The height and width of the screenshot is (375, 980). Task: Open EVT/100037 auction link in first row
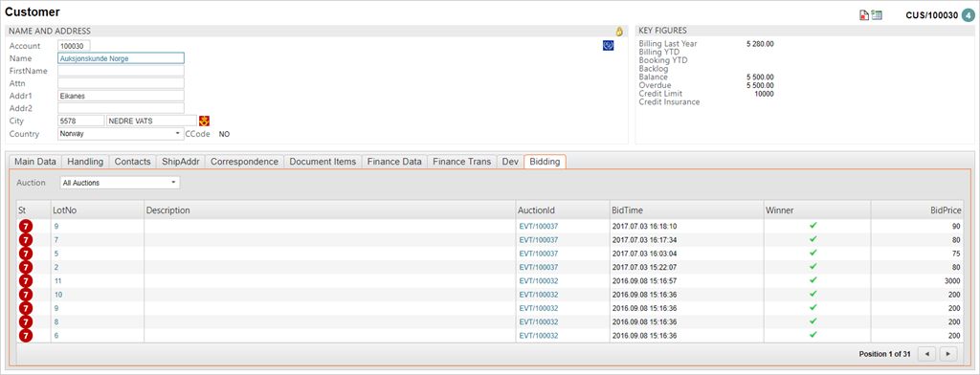coord(538,227)
